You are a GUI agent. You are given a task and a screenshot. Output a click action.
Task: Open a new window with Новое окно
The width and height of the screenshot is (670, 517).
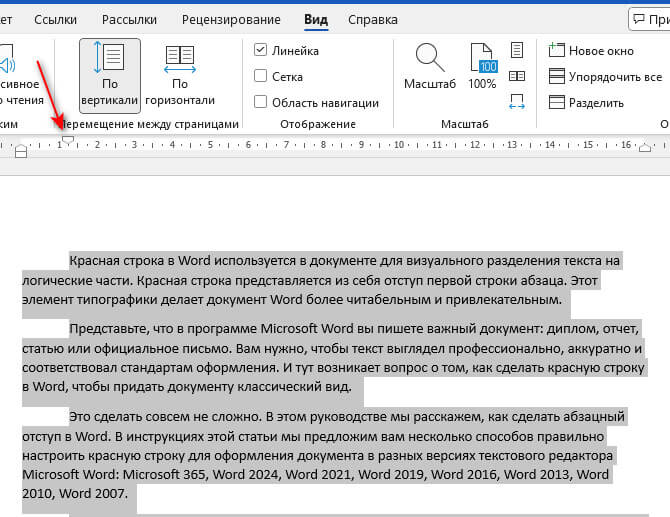pos(590,50)
